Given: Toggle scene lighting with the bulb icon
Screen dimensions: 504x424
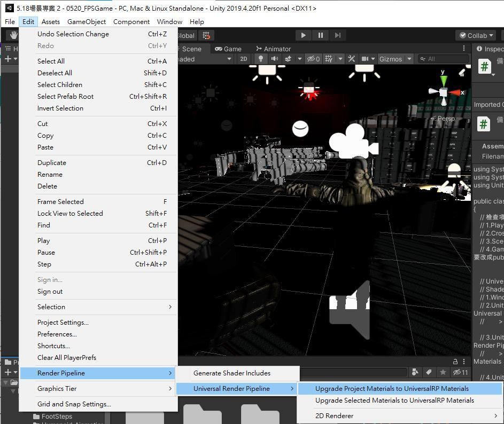Looking at the screenshot, I should [261, 59].
